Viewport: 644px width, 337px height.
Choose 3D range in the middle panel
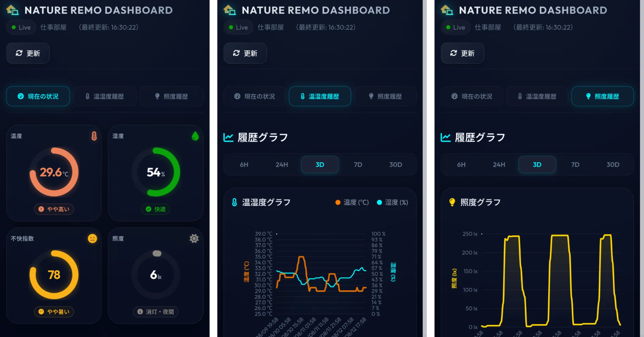(x=320, y=165)
